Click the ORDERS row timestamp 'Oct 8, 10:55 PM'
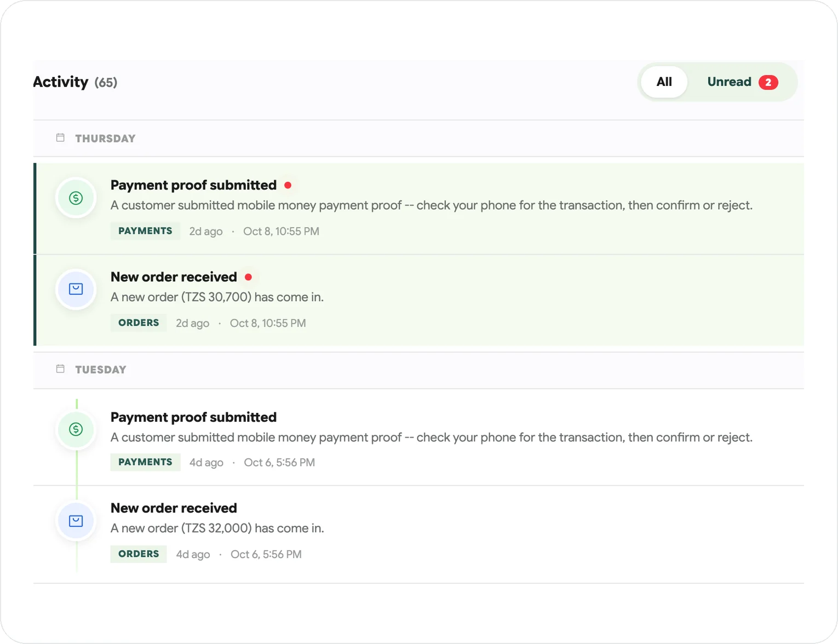Screen dimensions: 838x644 [x=268, y=324]
